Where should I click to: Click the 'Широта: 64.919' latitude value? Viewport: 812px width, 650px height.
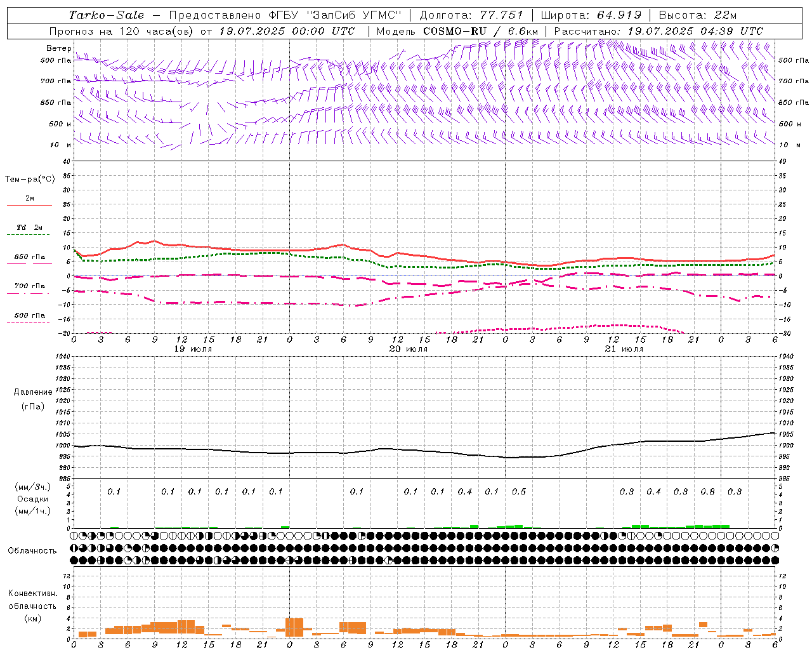(591, 15)
